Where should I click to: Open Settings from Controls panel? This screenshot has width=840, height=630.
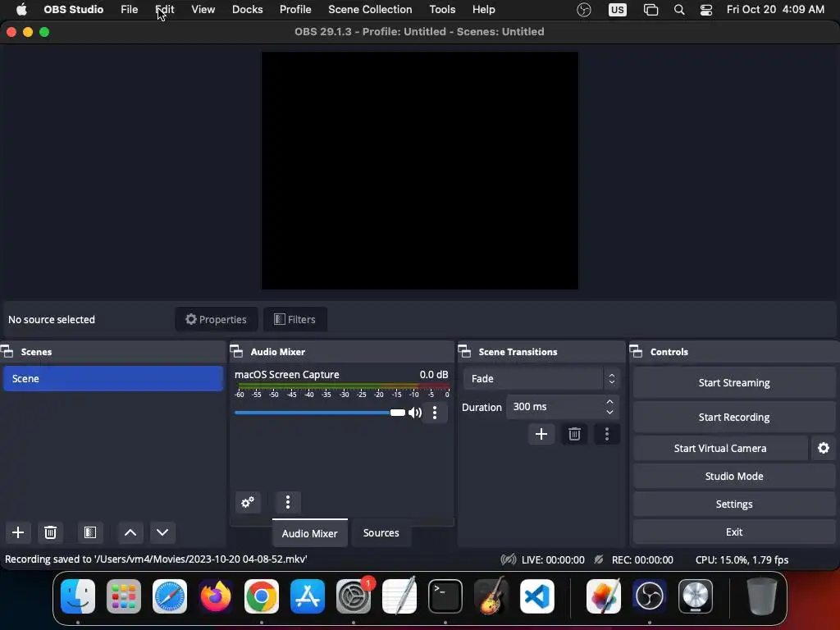coord(734,504)
